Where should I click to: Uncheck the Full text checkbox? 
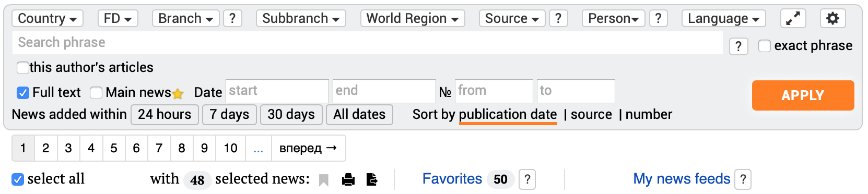click(22, 93)
